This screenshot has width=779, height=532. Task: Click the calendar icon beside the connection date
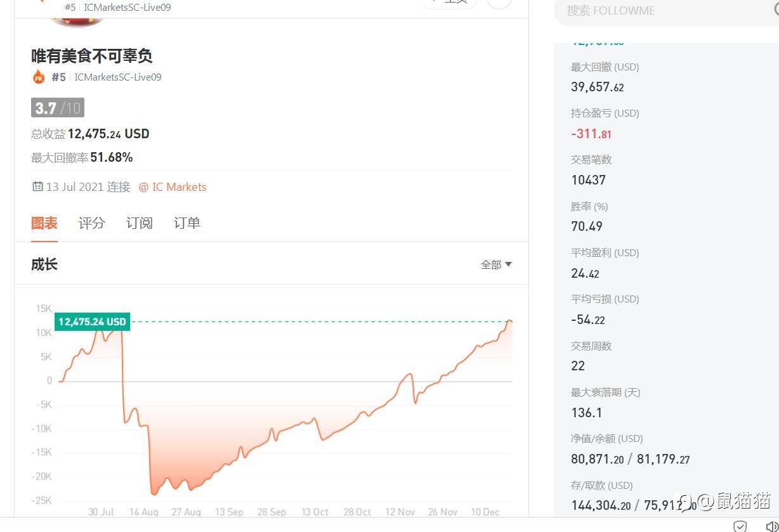tap(37, 186)
